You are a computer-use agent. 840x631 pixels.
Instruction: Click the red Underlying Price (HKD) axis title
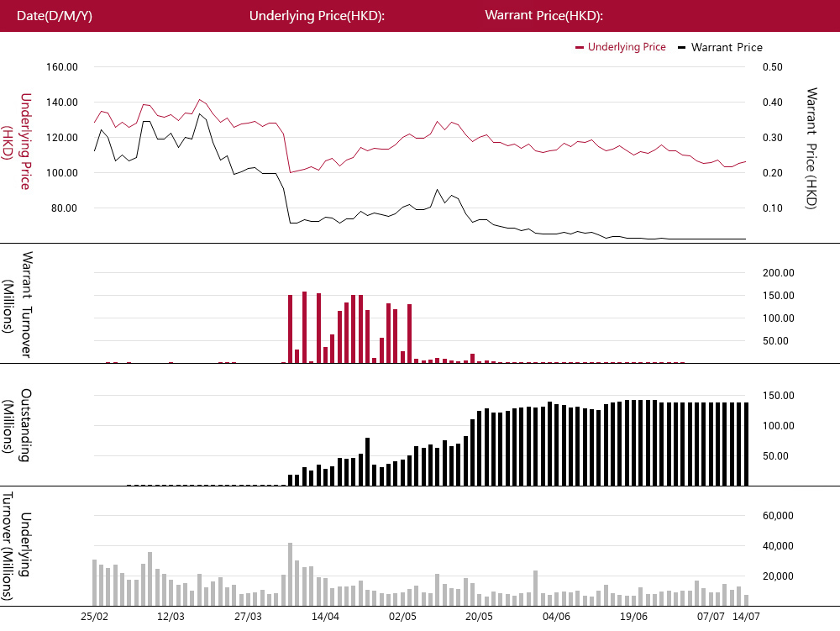coord(16,141)
